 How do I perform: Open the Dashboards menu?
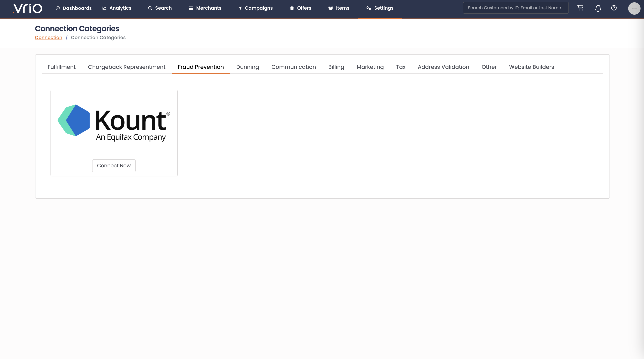74,8
